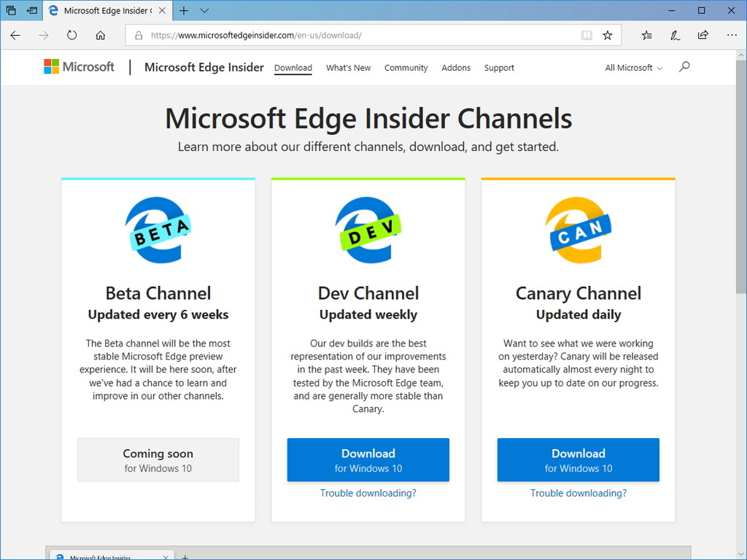
Task: Open Add notes for the webpage
Action: point(675,34)
